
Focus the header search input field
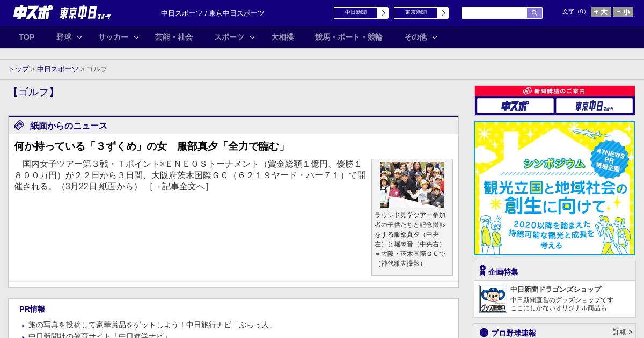point(494,13)
